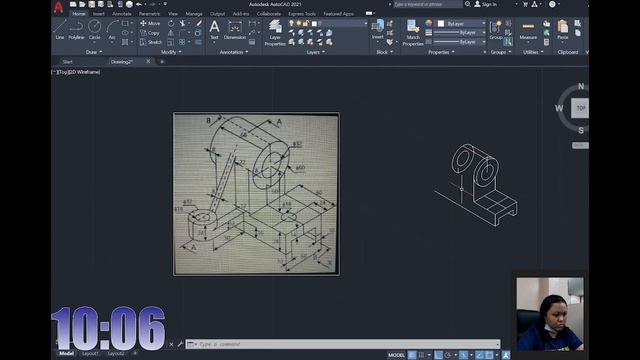Open the View ribbon tab

[173, 14]
